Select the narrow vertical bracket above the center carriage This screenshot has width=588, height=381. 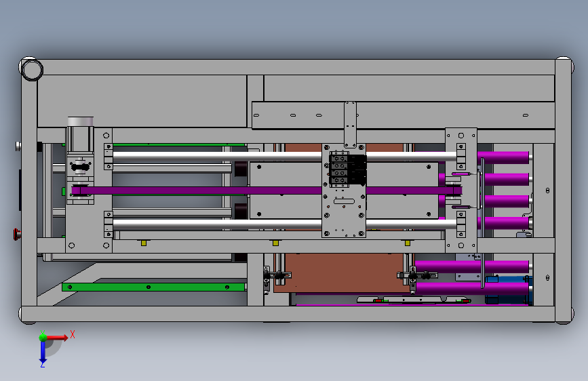point(350,125)
